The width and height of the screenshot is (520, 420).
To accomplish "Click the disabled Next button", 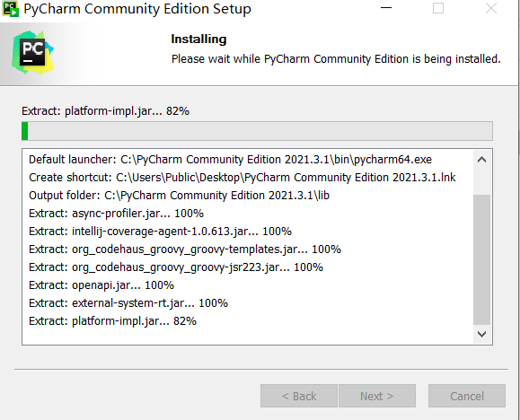I will coord(377,396).
